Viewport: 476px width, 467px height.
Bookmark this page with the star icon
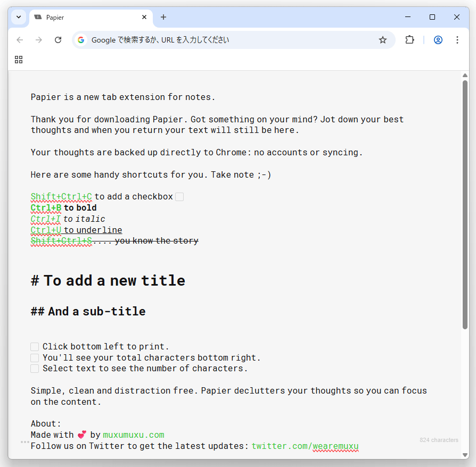pyautogui.click(x=382, y=40)
